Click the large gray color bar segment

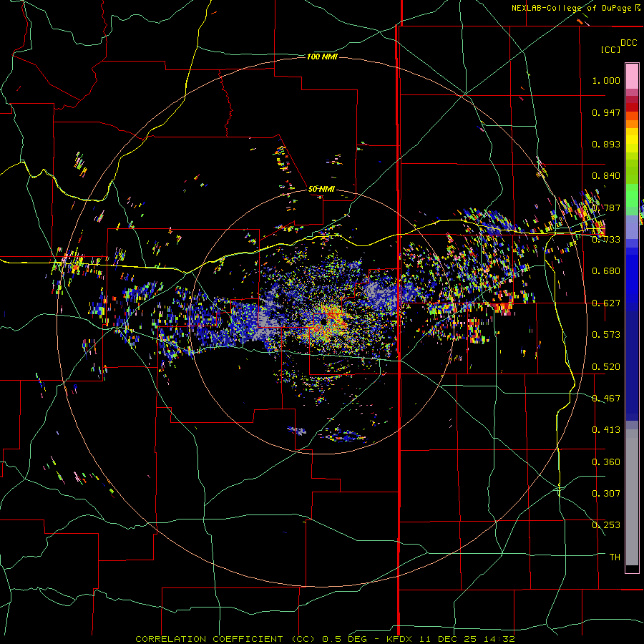pyautogui.click(x=632, y=497)
